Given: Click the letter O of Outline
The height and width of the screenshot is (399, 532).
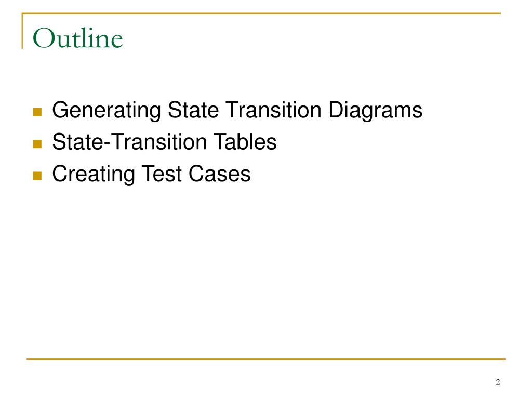Looking at the screenshot, I should point(44,38).
